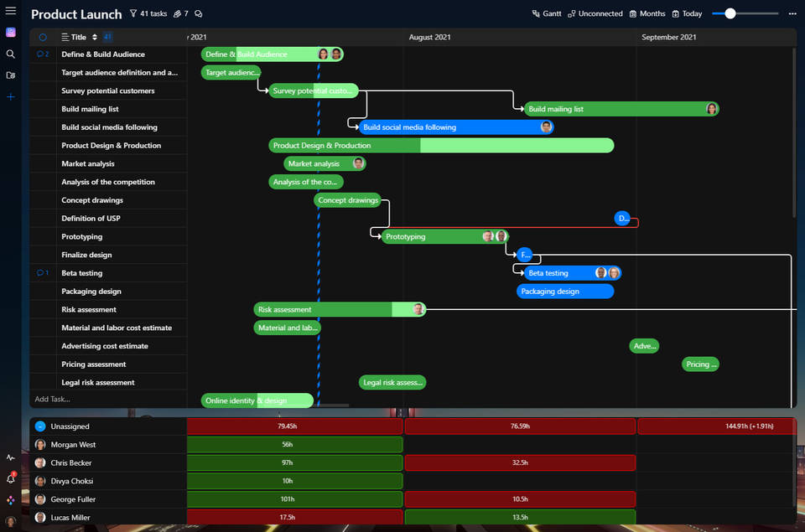
Task: Click the search magnifier icon in sidebar
Action: pos(11,54)
